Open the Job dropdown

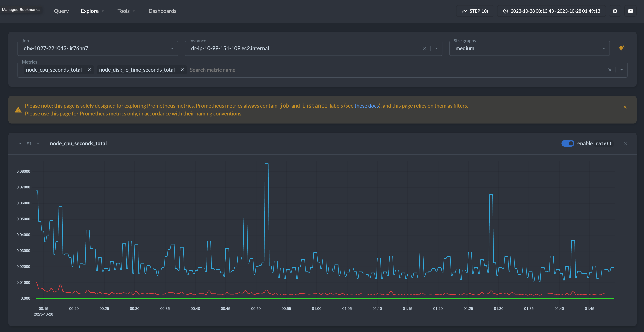pos(172,48)
